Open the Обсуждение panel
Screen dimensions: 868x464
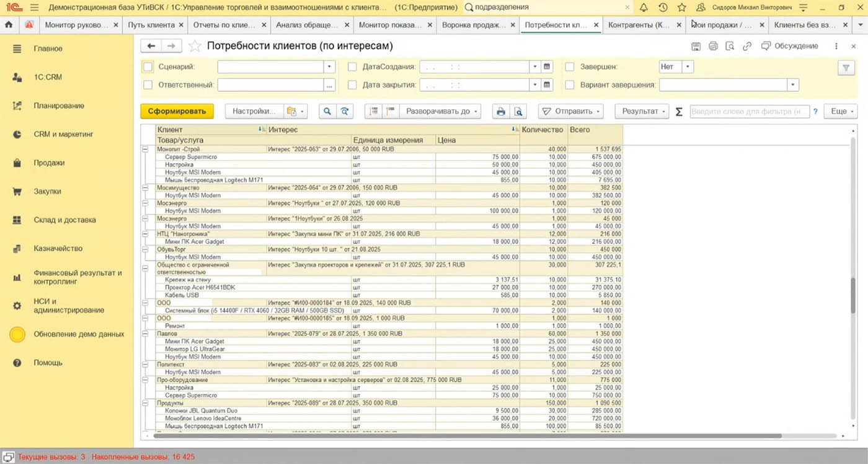pyautogui.click(x=790, y=46)
